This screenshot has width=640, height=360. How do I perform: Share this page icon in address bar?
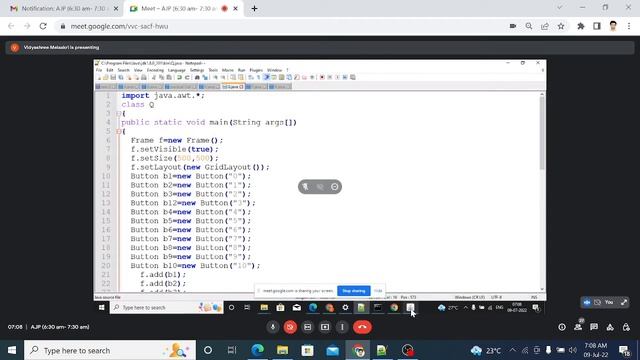pos(545,26)
